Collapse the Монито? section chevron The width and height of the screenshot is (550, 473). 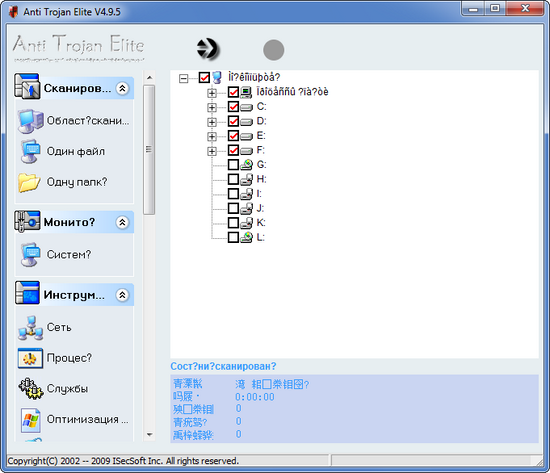[x=122, y=222]
